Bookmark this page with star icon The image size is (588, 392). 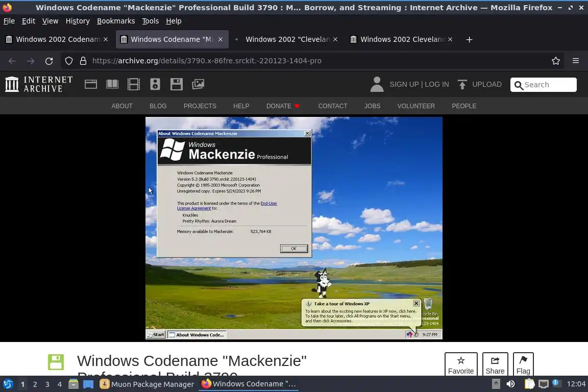[556, 61]
